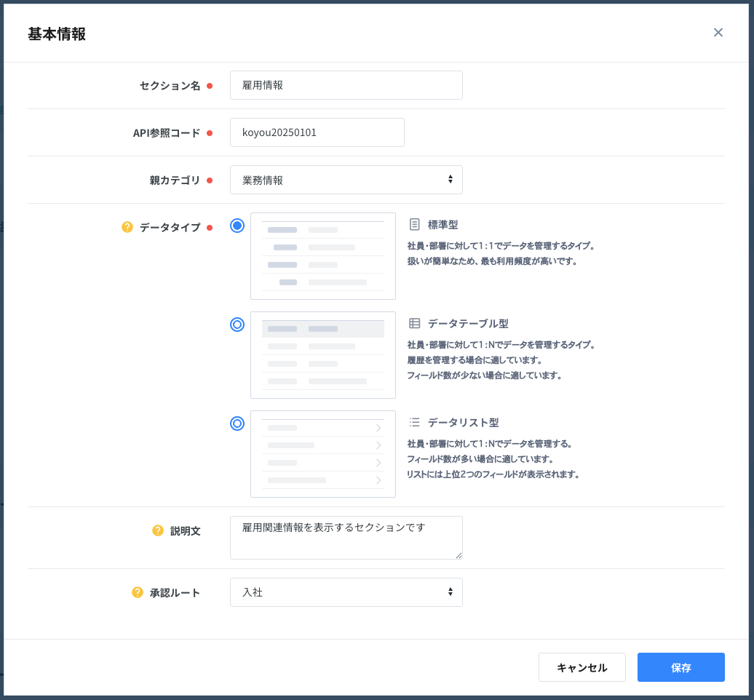Click the 説明文 text area
Viewport: 754px width, 700px height.
click(346, 538)
